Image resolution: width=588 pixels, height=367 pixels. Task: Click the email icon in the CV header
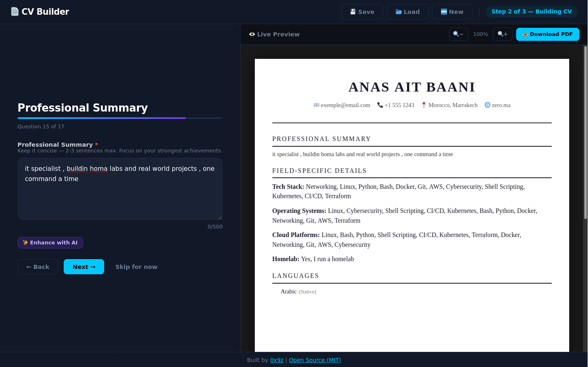[x=316, y=105]
